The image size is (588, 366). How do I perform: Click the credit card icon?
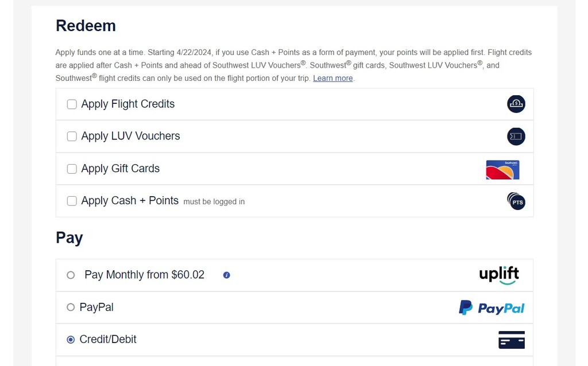(x=512, y=340)
